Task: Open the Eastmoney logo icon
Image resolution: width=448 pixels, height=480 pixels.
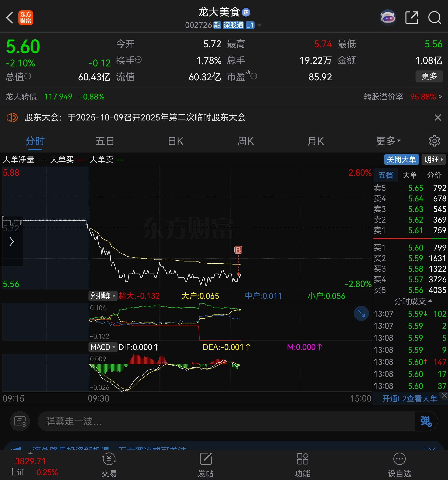Action: pyautogui.click(x=26, y=18)
